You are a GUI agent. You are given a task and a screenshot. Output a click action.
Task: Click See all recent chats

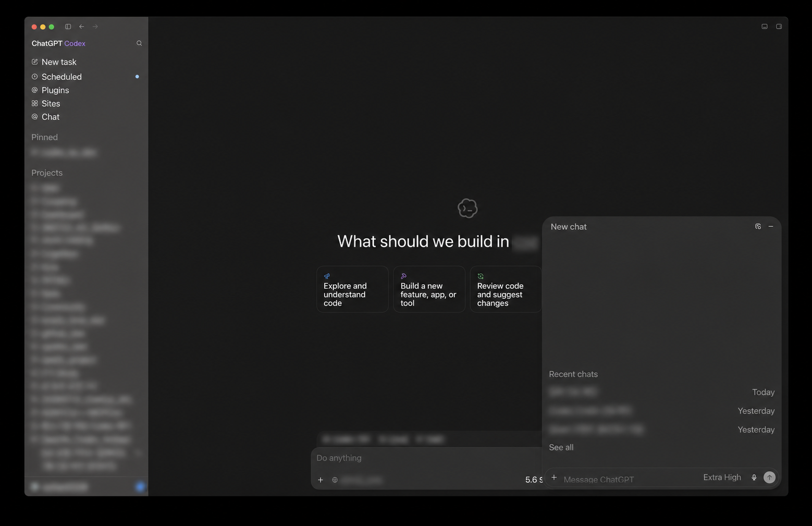click(x=561, y=447)
